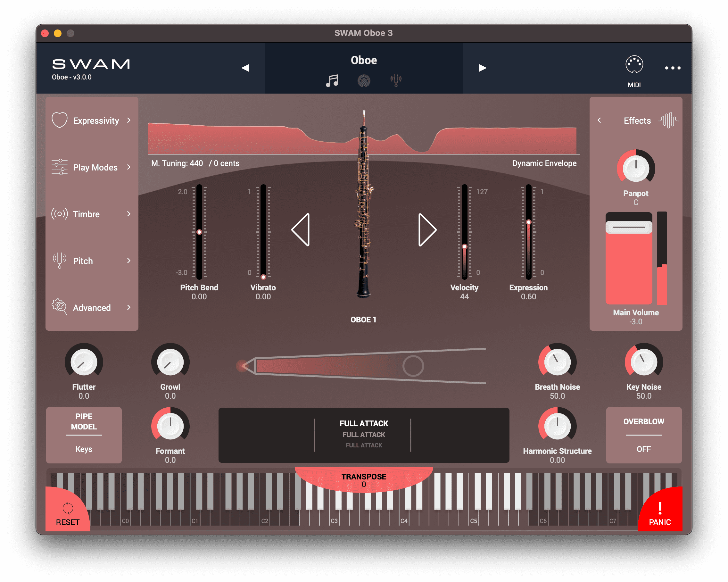The image size is (728, 582).
Task: Toggle OVERBLOW from OFF
Action: click(x=644, y=435)
